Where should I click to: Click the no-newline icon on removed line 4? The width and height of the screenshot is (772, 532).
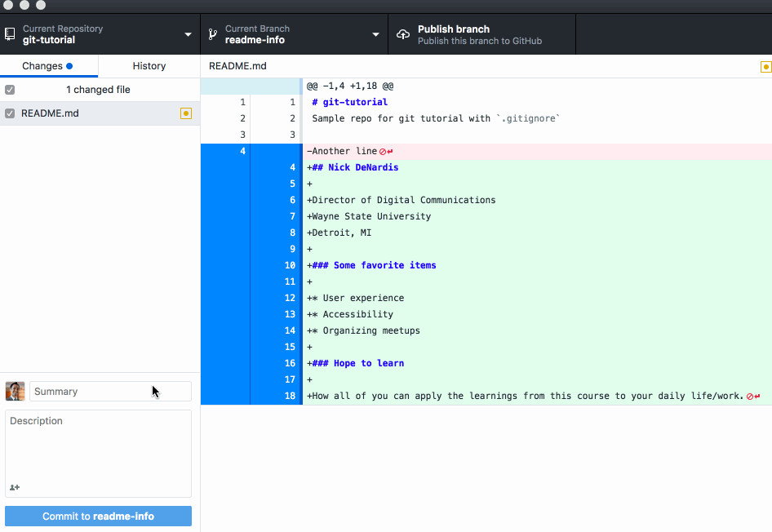click(384, 151)
